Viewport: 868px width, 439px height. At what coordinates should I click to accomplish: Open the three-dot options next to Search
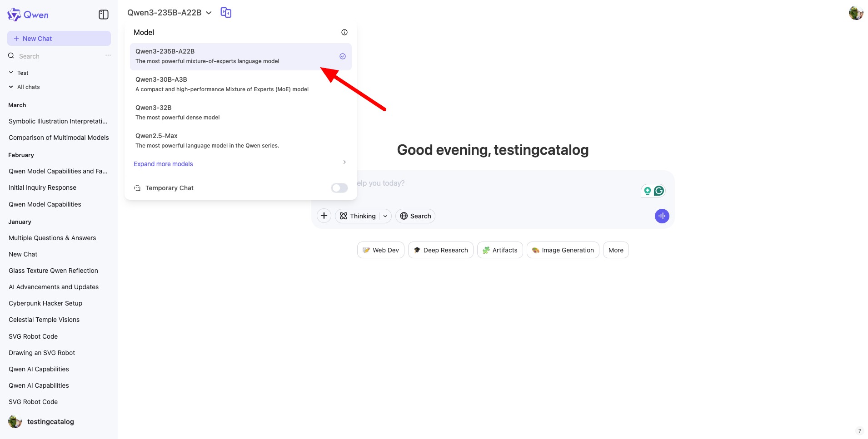click(x=108, y=55)
